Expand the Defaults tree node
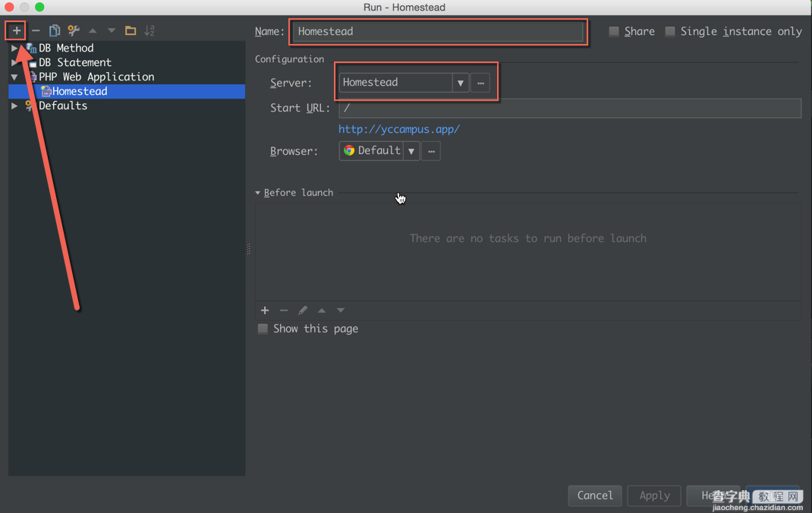This screenshot has height=513, width=812. 14,106
